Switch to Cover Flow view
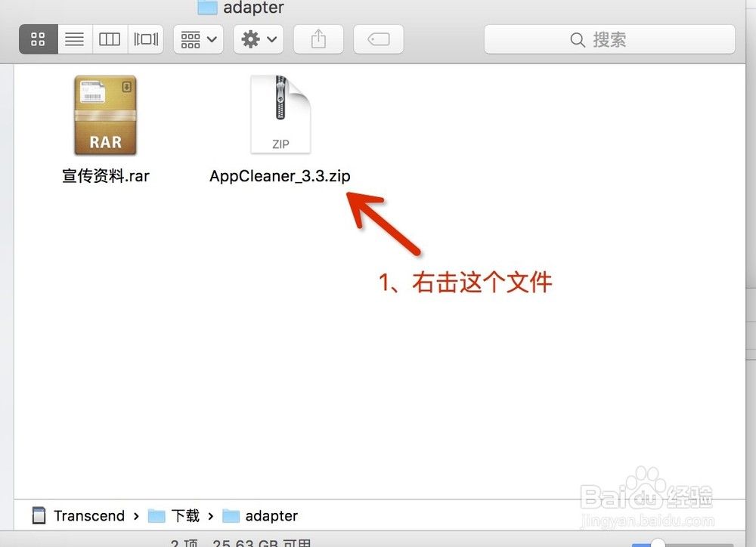 [x=146, y=39]
